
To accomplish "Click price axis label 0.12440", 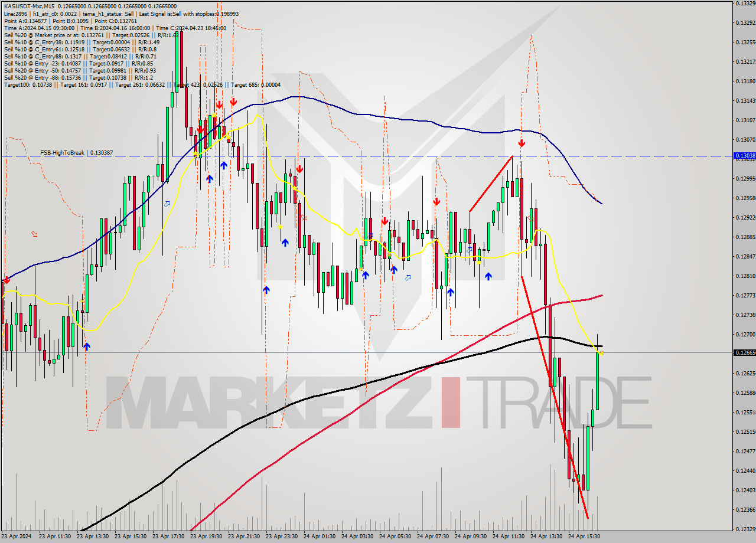I will pos(745,470).
